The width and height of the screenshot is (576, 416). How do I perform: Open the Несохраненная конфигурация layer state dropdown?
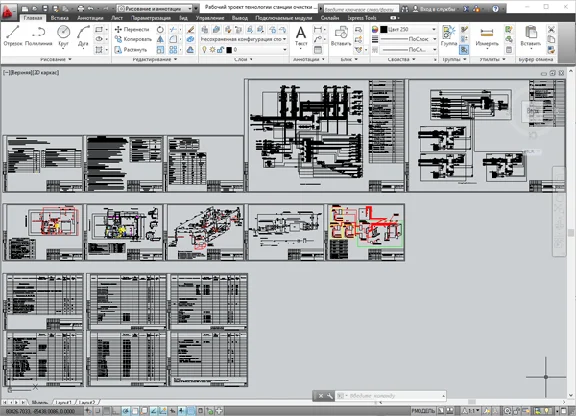(x=244, y=39)
